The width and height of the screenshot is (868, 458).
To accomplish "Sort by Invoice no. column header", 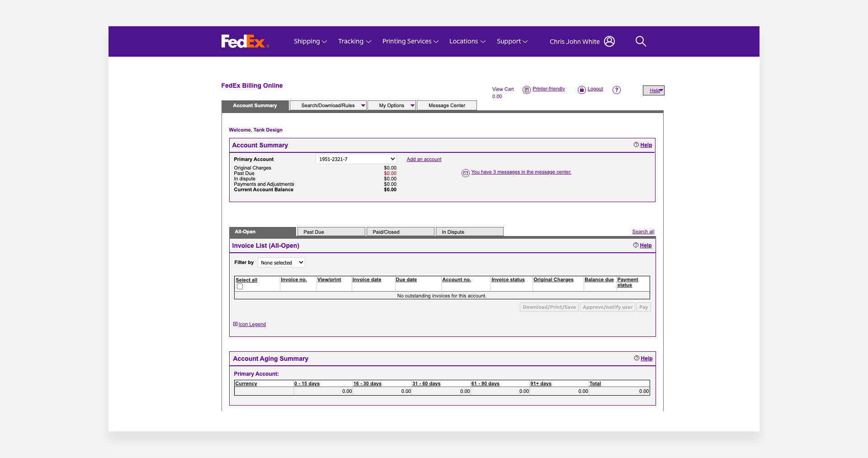I will (x=294, y=279).
